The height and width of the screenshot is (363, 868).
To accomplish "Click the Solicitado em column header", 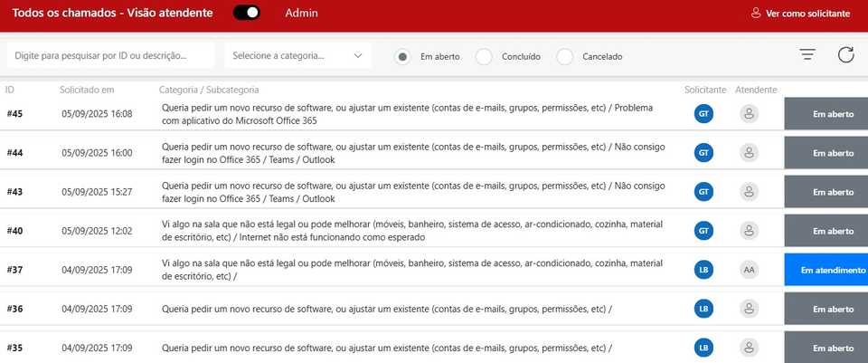I will coord(87,90).
